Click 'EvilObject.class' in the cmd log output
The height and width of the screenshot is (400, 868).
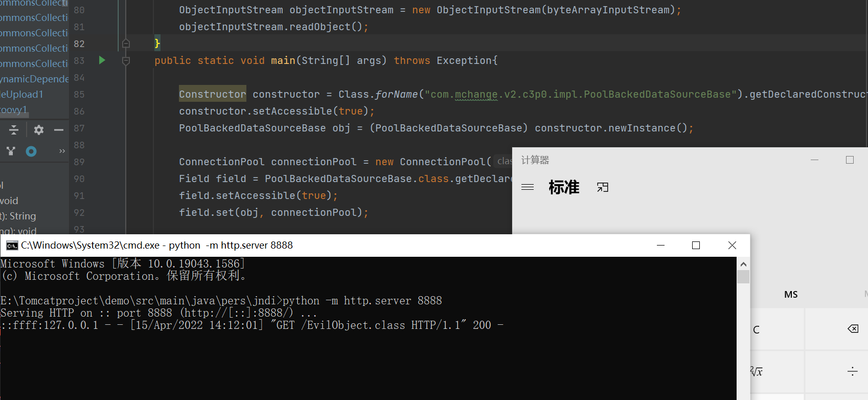[356, 325]
